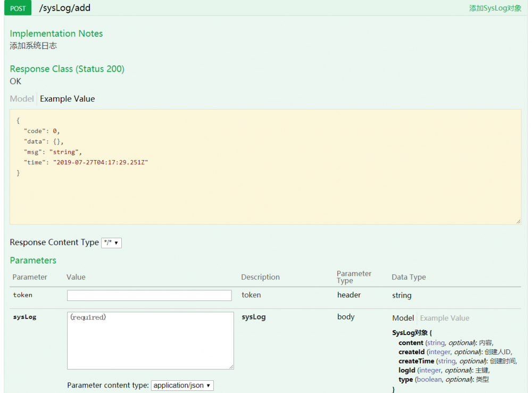Click the string data type for token
The width and height of the screenshot is (532, 393).
click(402, 295)
